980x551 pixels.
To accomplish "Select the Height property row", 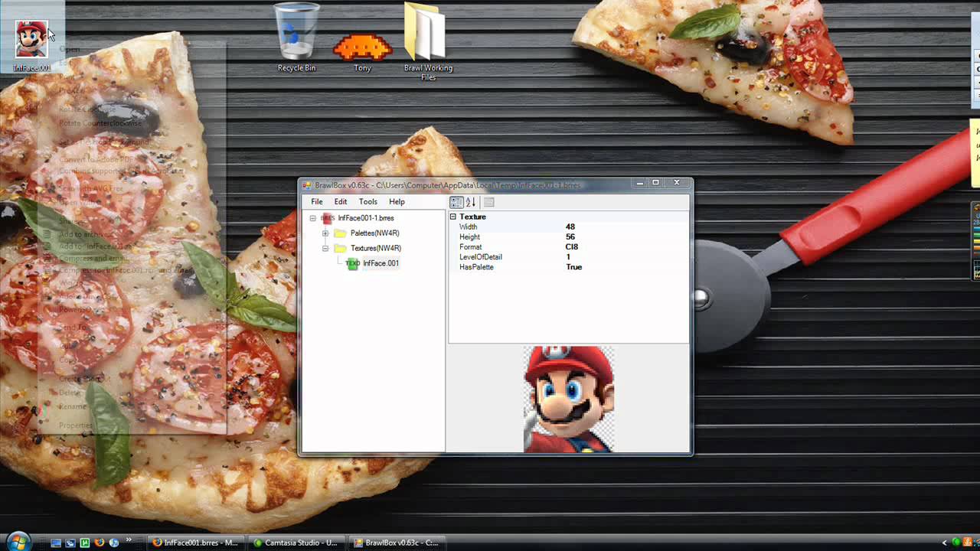I will click(x=569, y=237).
